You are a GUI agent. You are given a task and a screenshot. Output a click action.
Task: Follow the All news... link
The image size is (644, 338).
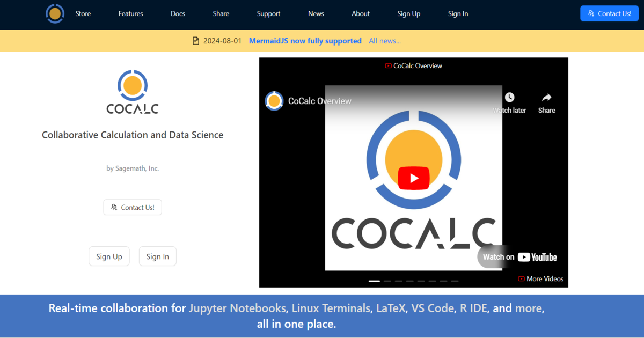(385, 40)
